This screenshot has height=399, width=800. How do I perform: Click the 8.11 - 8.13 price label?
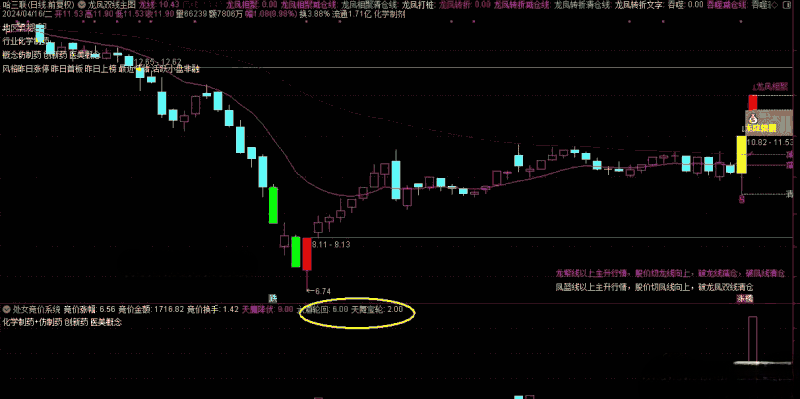[x=331, y=245]
